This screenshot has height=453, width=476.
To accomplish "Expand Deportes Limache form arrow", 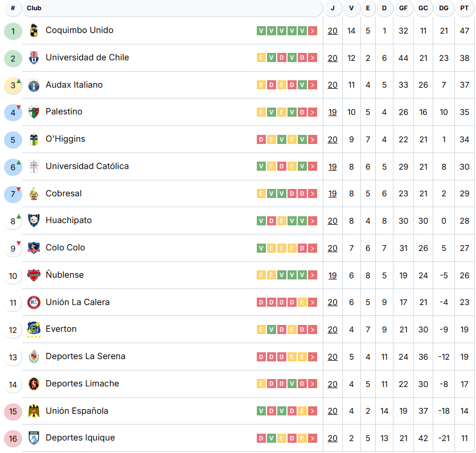I will pos(313,384).
